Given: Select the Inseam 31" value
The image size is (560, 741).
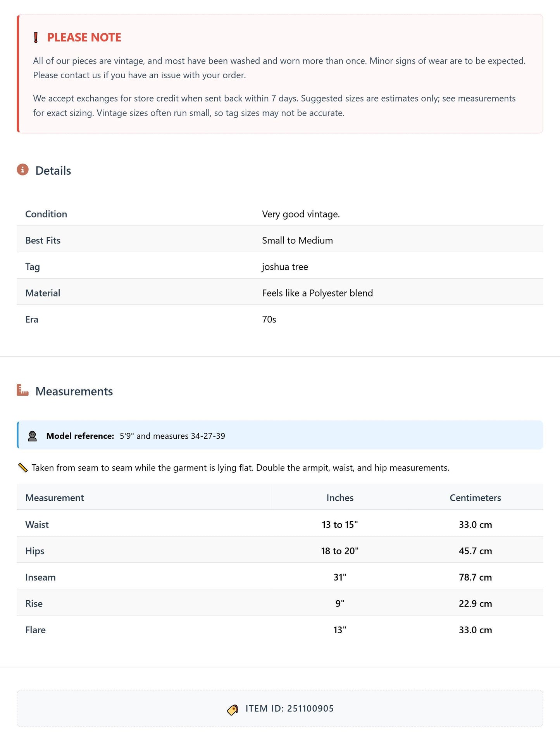Looking at the screenshot, I should (340, 577).
